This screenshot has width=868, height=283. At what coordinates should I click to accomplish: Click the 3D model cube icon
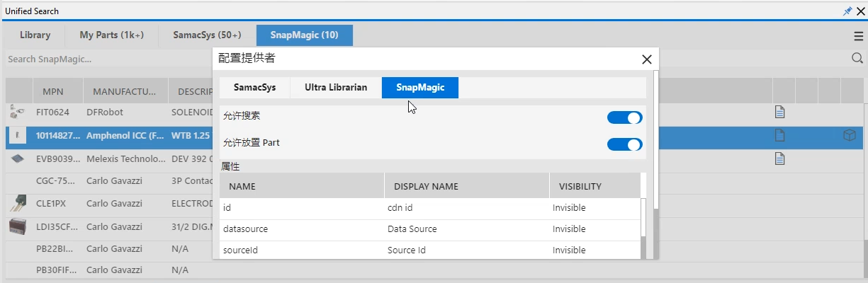pos(850,135)
